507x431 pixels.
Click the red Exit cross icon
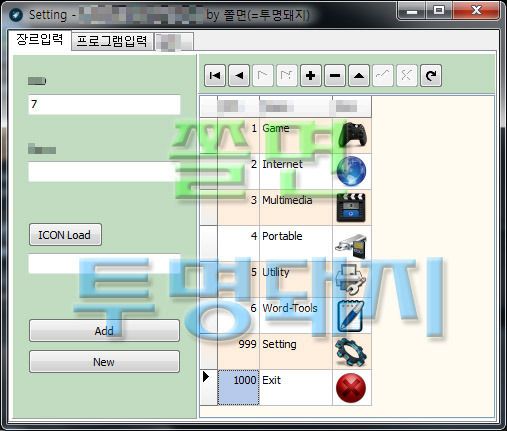351,388
